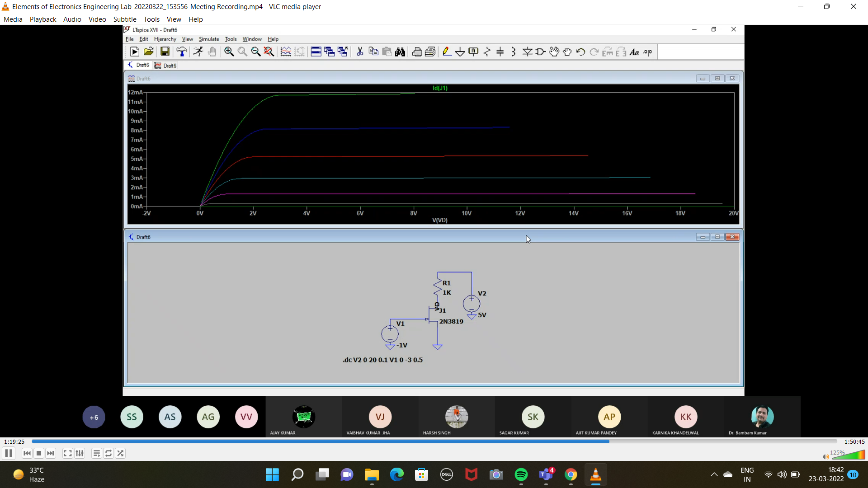
Task: Seek within the VLC progress bar
Action: pos(434,441)
